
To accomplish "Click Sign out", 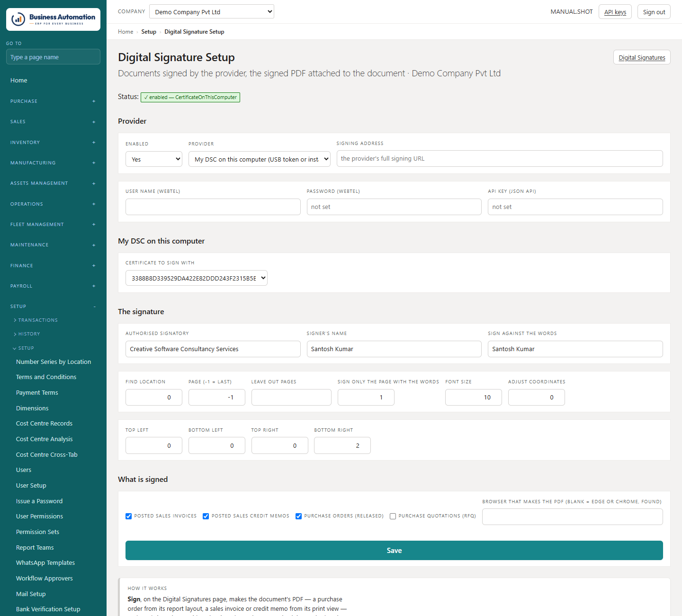I will tap(654, 12).
